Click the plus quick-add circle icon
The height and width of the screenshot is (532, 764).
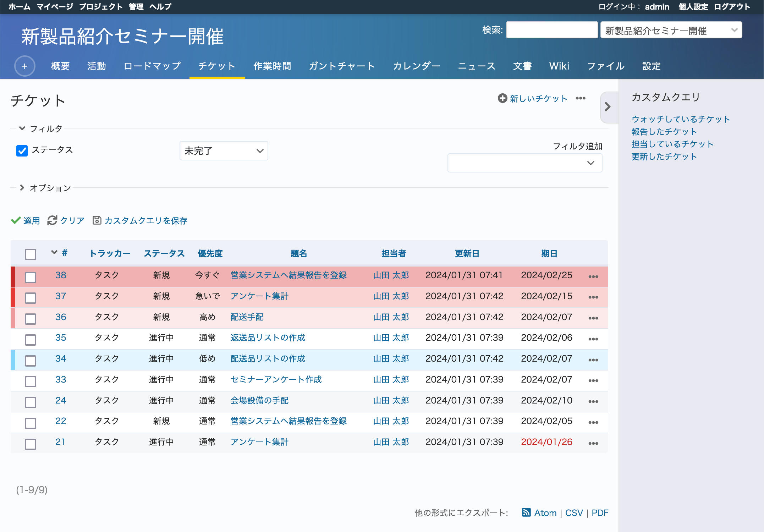click(x=24, y=66)
